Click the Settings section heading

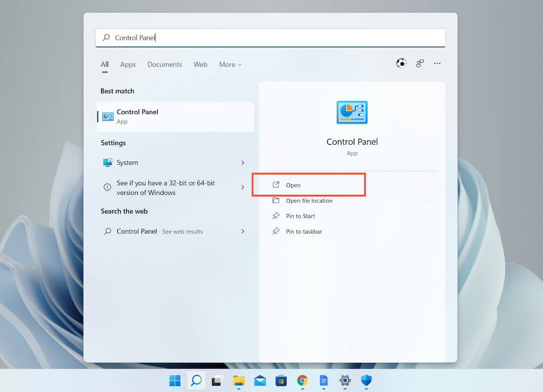tap(113, 143)
